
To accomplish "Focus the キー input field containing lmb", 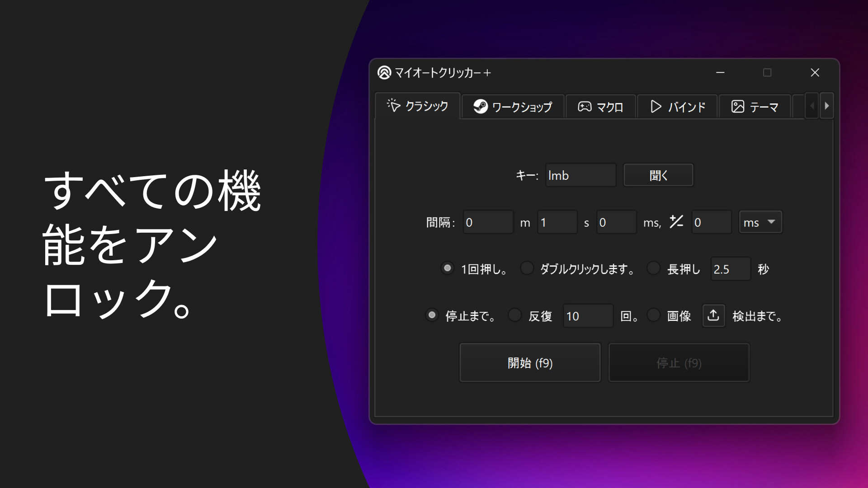I will click(x=580, y=175).
